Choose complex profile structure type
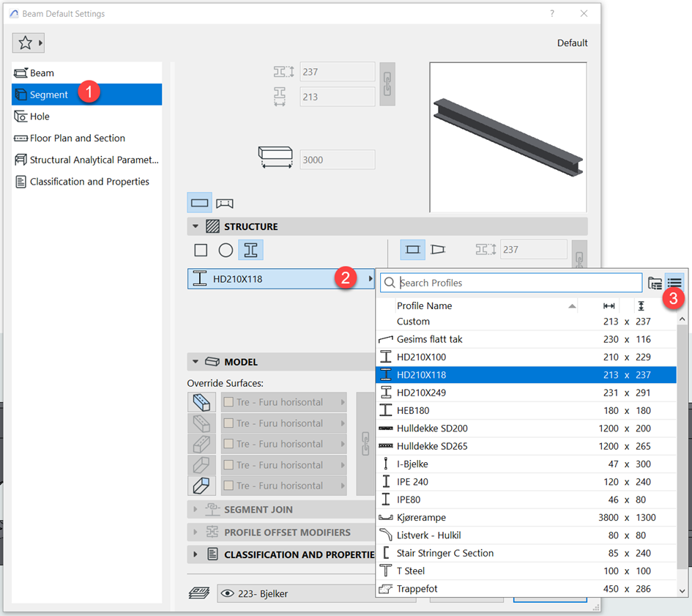Screen dimensions: 692x616 click(250, 250)
